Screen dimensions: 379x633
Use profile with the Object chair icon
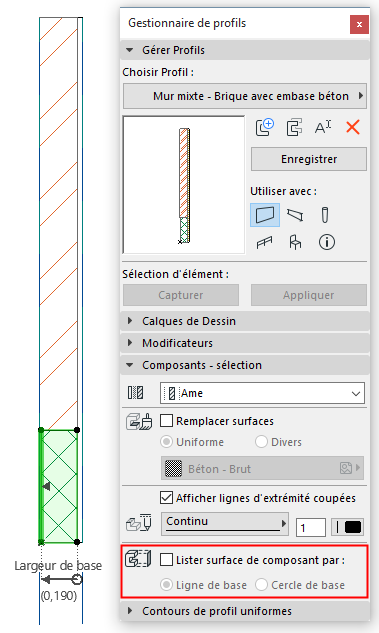(x=295, y=243)
